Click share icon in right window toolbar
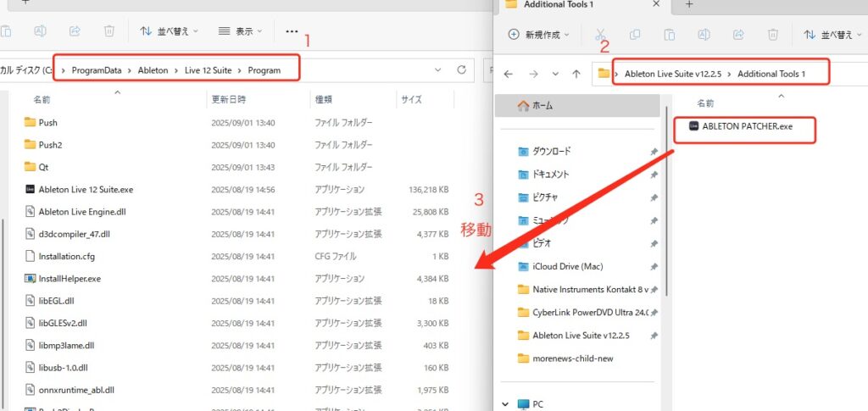Screen dimensions: 868x411 coord(738,34)
